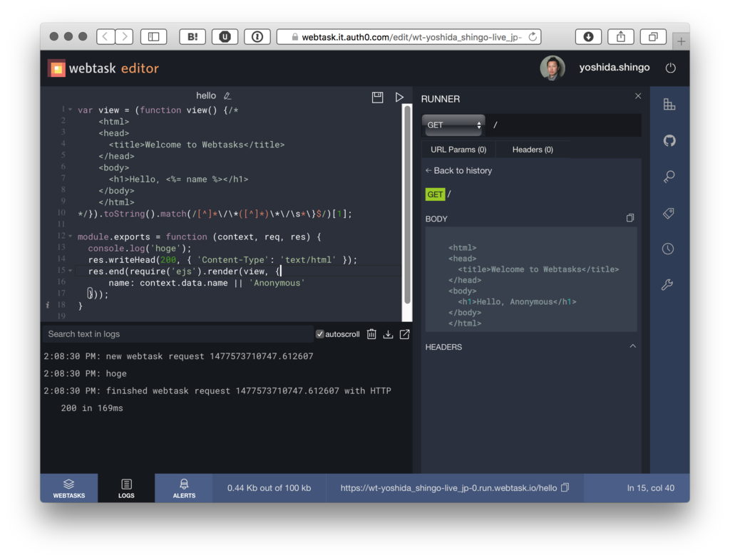Go back in Safari
This screenshot has width=730, height=560.
click(x=106, y=37)
